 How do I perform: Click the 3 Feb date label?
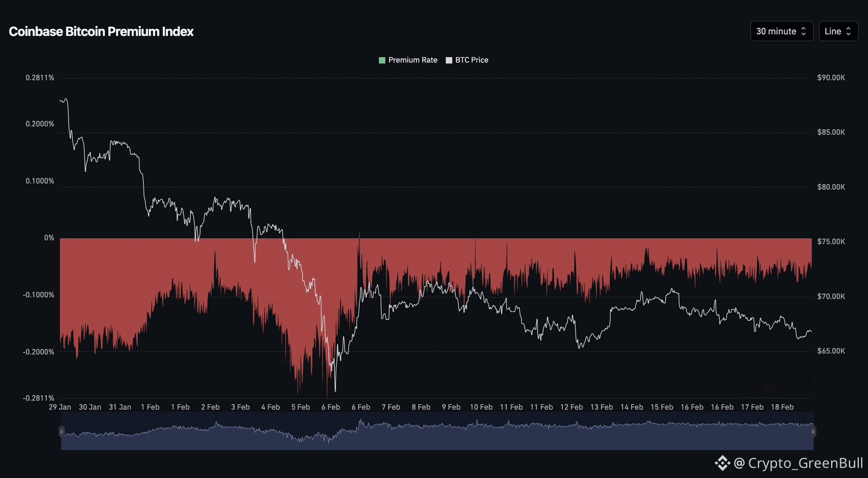click(241, 407)
